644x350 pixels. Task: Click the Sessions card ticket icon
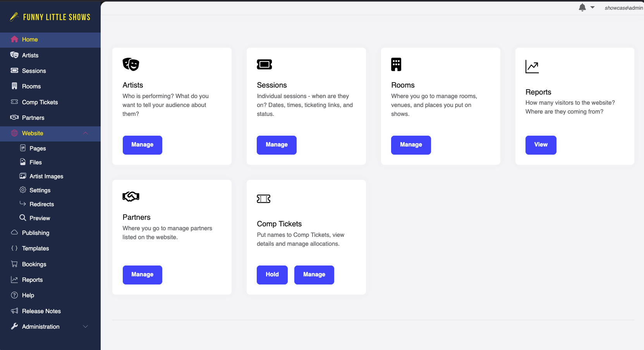[x=264, y=64]
